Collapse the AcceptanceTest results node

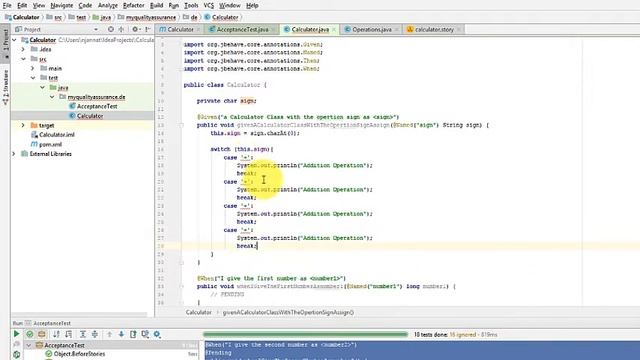[29, 345]
